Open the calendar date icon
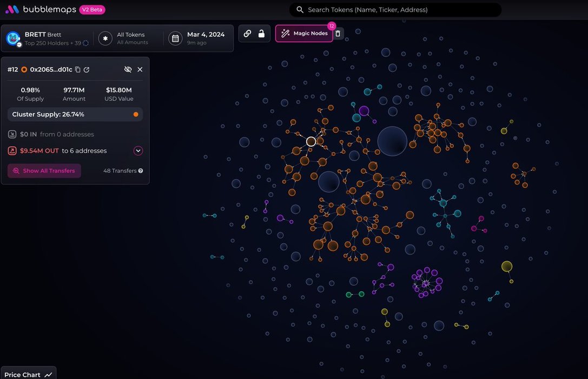 [x=175, y=38]
